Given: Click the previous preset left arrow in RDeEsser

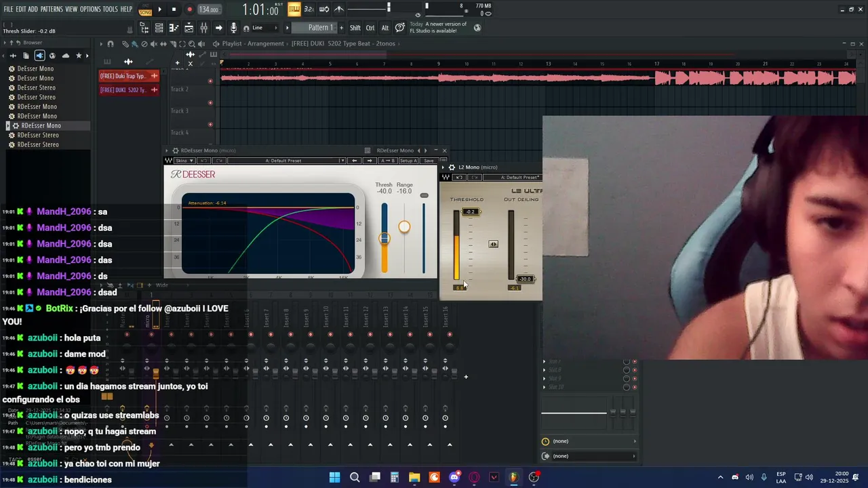Looking at the screenshot, I should click(354, 161).
